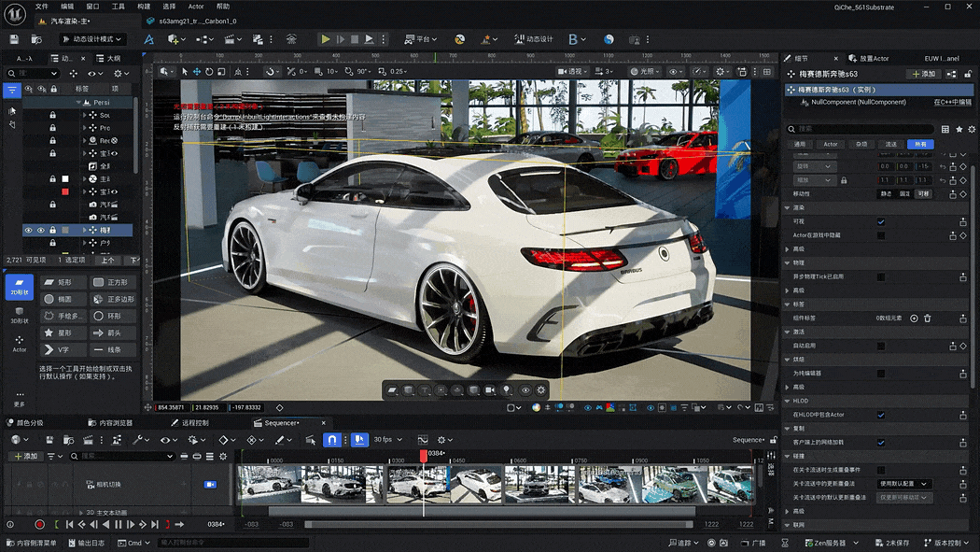Choose the 椭圆 ellipse shape tool
Viewport: 980px width, 552px height.
[x=63, y=300]
